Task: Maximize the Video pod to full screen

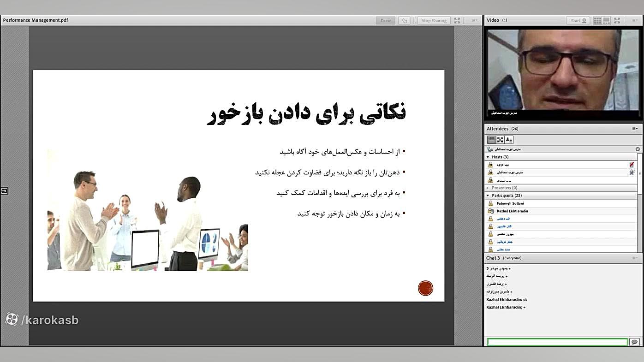Action: click(617, 20)
